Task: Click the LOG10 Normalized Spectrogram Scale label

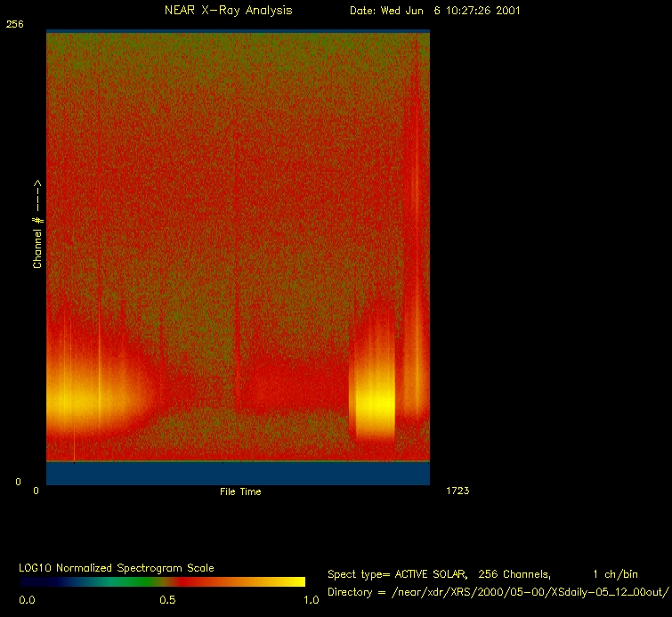Action: [x=117, y=568]
